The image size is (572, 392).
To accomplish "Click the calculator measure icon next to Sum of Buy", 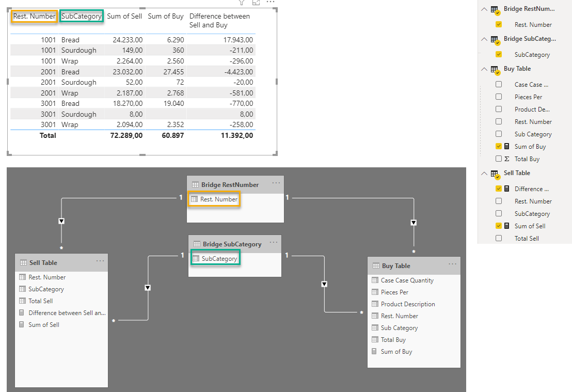I will (x=507, y=146).
